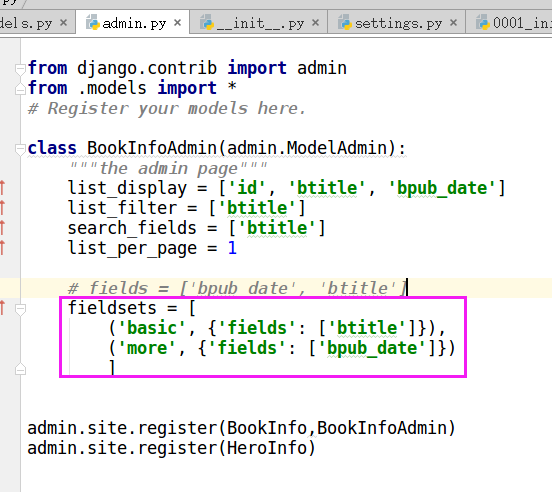The image size is (552, 492).
Task: Click the 'list_filter' attribute name
Action: pos(122,208)
